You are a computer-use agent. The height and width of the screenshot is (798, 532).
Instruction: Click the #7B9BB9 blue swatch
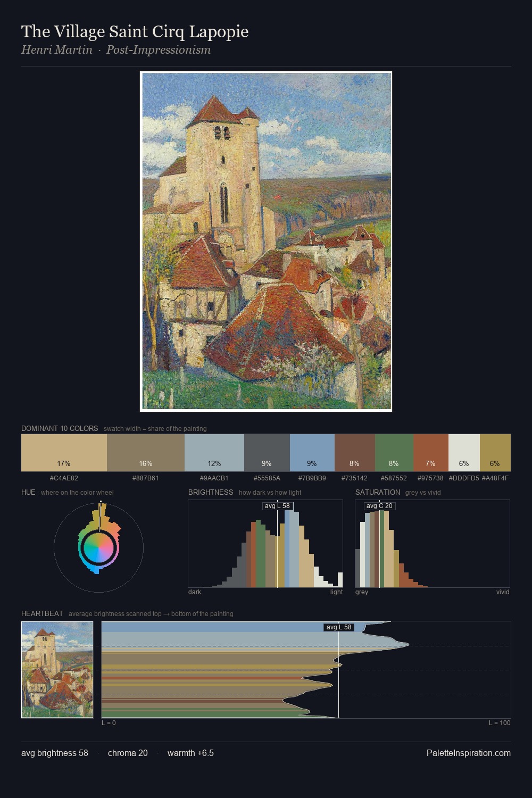(312, 453)
